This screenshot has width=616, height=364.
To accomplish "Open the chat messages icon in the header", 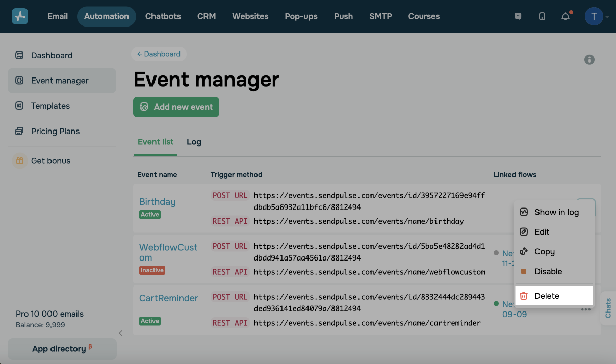I will tap(518, 16).
